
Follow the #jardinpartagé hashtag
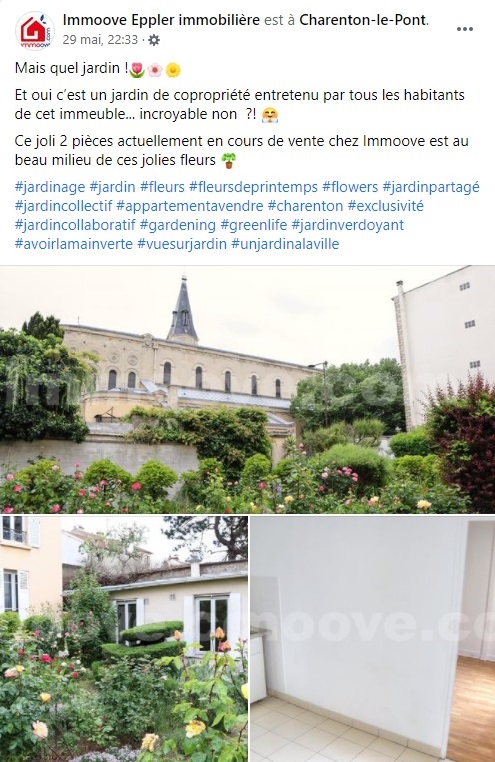[431, 187]
